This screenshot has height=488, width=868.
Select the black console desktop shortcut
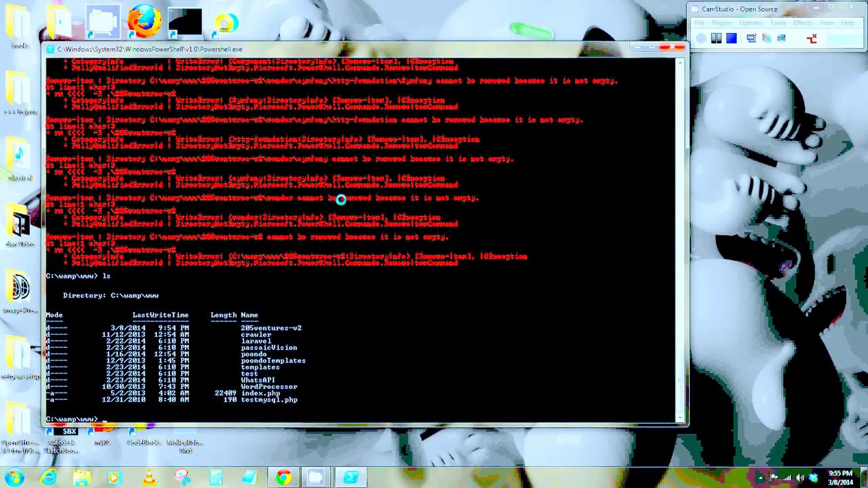click(184, 22)
